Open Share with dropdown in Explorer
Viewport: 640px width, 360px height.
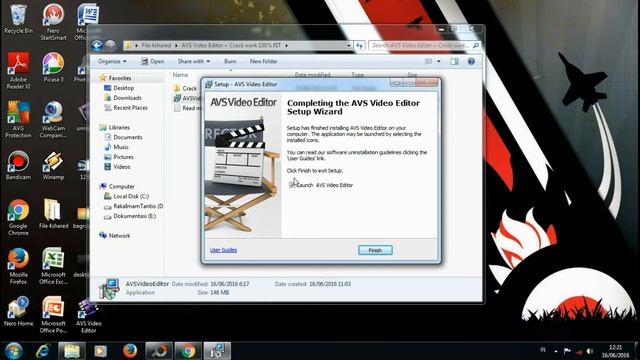coord(193,61)
